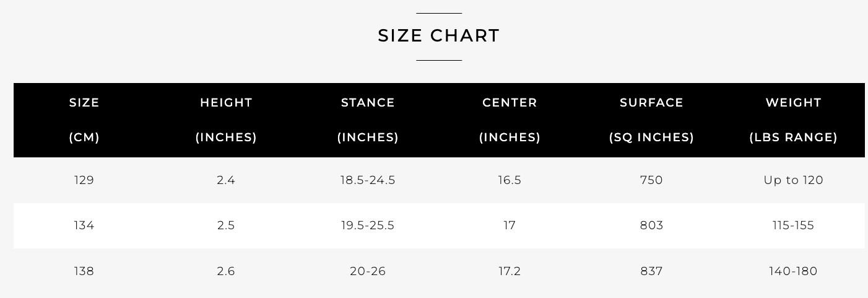
Task: Select the SIZE (CM) column header
Action: coord(84,120)
